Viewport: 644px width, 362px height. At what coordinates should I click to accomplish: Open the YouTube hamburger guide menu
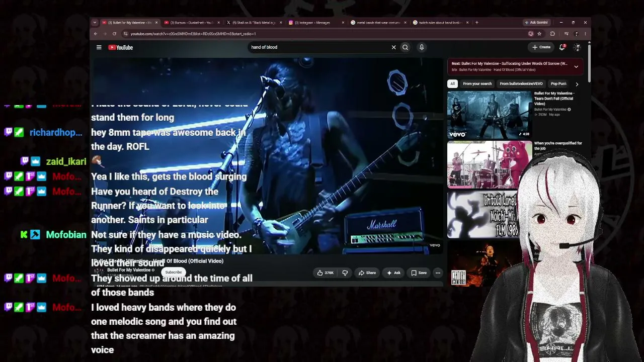[x=99, y=47]
